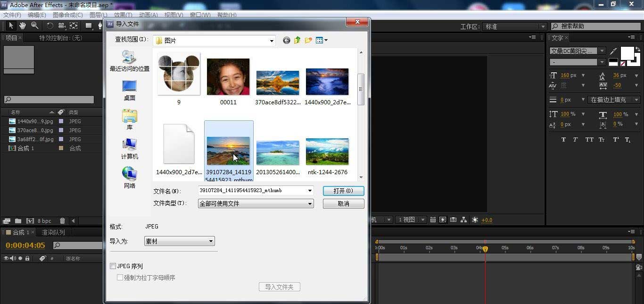Click the 打开(O) button

pyautogui.click(x=343, y=191)
